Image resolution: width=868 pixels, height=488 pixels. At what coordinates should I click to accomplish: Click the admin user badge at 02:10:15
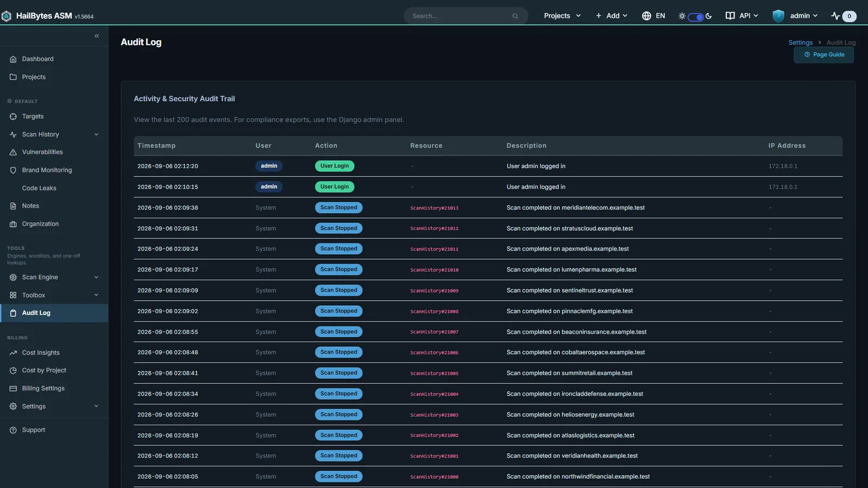tap(269, 187)
